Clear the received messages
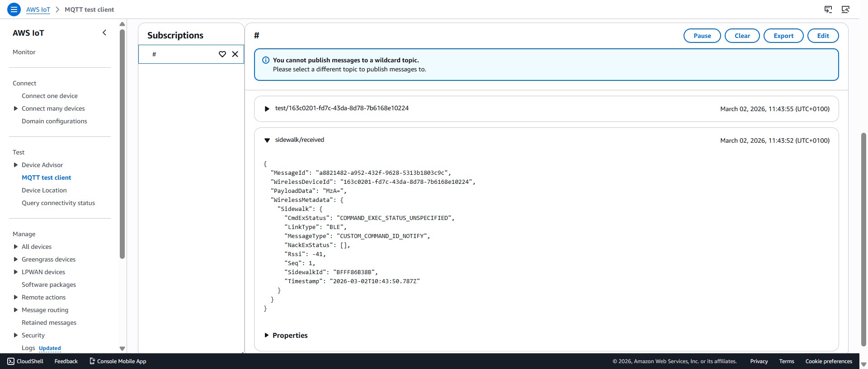 (742, 36)
